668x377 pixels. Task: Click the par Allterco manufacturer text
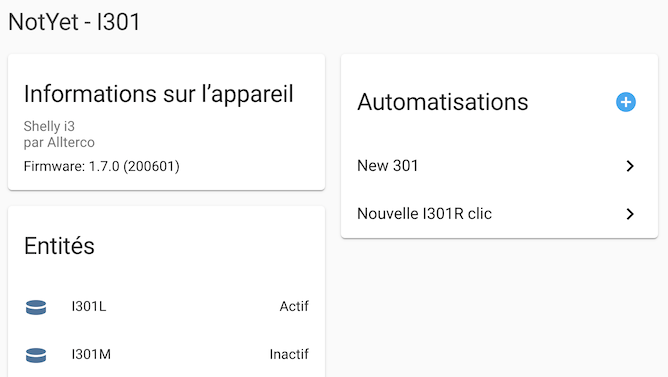(x=59, y=142)
